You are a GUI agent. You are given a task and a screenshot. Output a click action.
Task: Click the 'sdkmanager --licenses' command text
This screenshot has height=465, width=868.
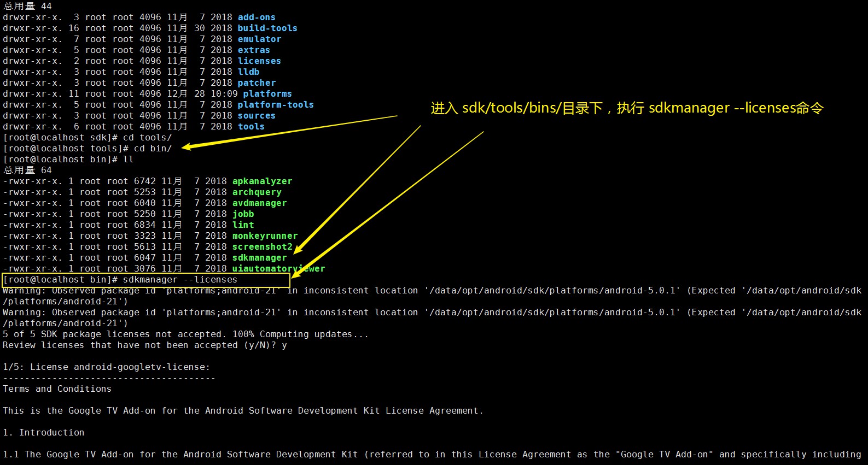coord(180,280)
